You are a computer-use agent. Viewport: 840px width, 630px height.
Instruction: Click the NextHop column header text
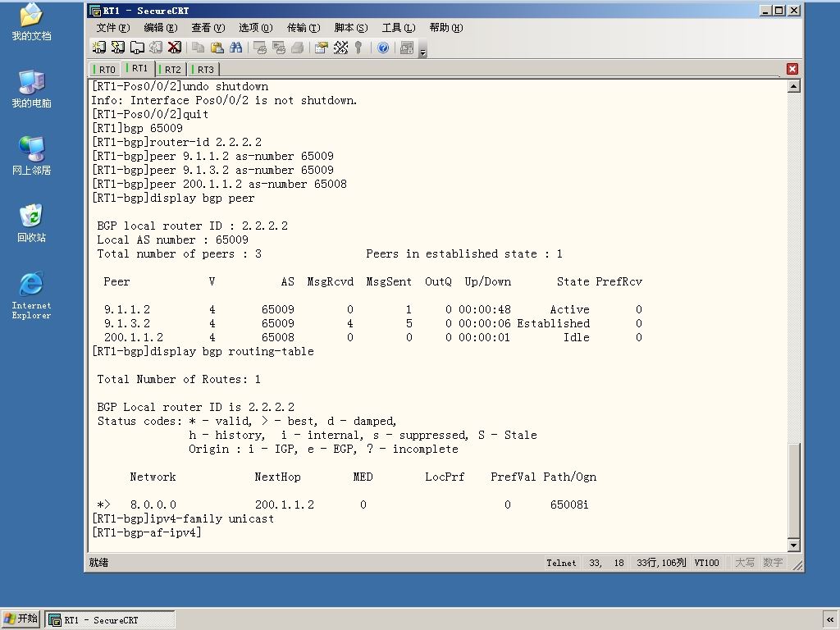click(277, 477)
